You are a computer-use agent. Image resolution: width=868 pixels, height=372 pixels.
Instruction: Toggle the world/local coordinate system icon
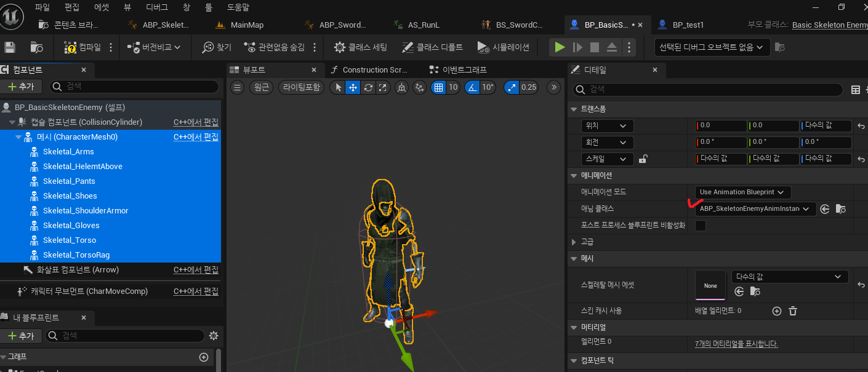tap(402, 87)
